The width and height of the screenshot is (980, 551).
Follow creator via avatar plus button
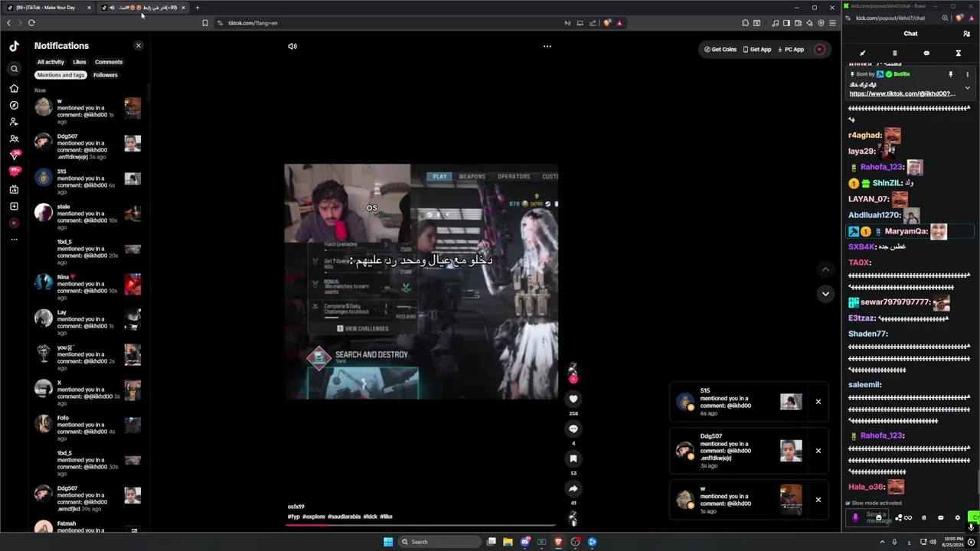(x=573, y=379)
